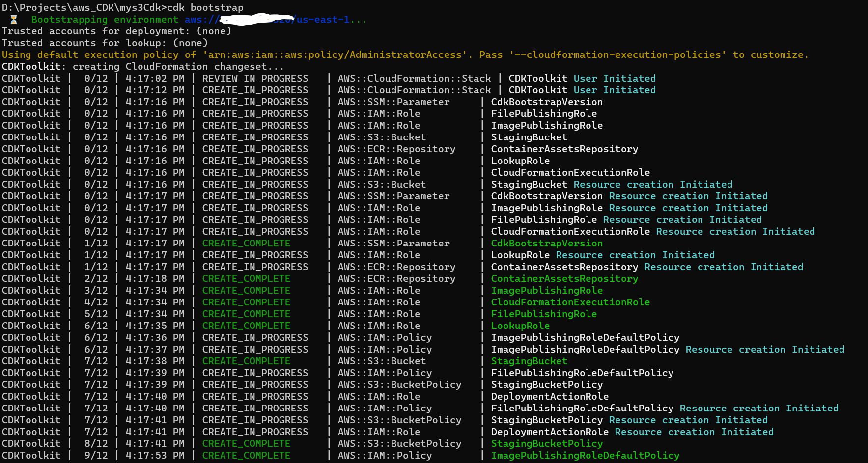The image size is (868, 463).
Task: Click 'Resource creation Initiated' after ImagePublishingRoleDefaultPolicy
Action: tap(765, 350)
